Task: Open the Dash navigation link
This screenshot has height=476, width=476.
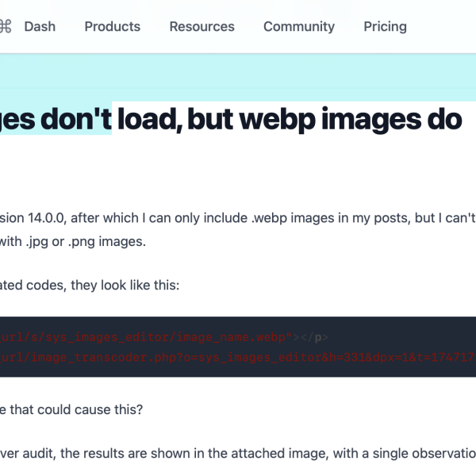Action: click(40, 26)
